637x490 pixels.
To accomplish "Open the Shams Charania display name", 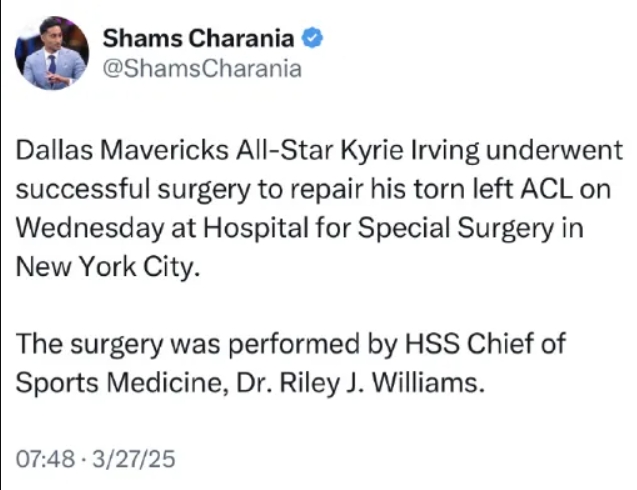I will coord(199,39).
